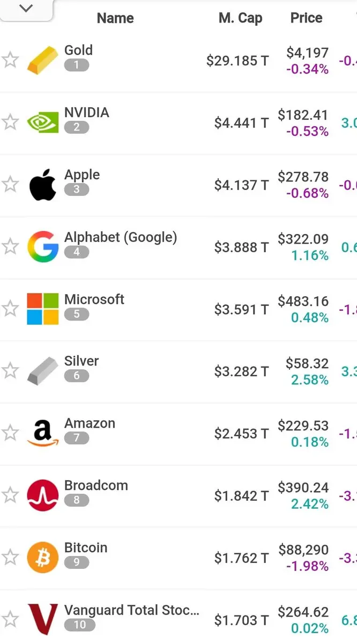Toggle favorite star for Microsoft

click(x=10, y=309)
